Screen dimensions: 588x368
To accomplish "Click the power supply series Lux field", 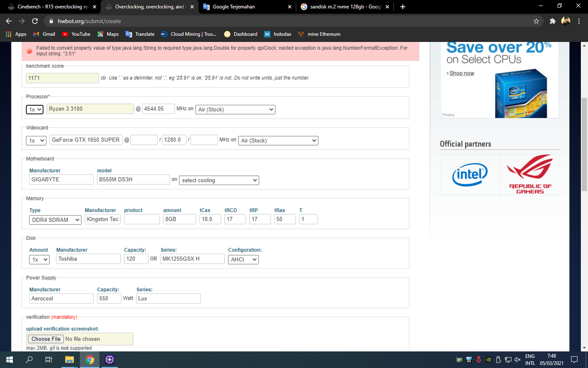I will coord(168,298).
